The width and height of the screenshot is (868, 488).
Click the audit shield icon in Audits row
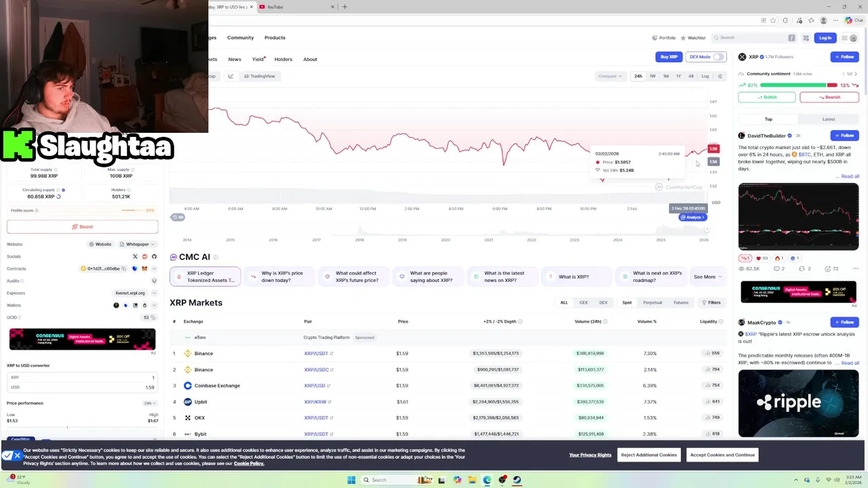(x=154, y=281)
